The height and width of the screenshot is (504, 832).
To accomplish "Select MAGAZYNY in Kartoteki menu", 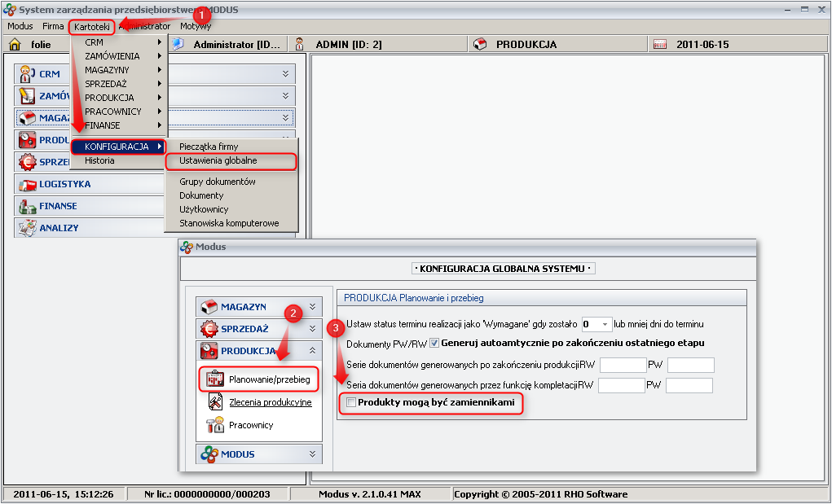I will 120,69.
